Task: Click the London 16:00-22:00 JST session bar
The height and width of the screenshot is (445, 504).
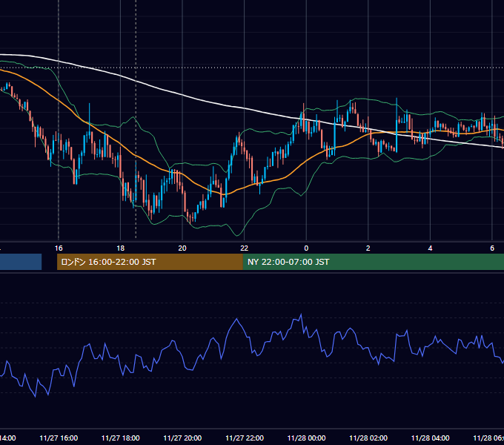Action: coord(150,262)
